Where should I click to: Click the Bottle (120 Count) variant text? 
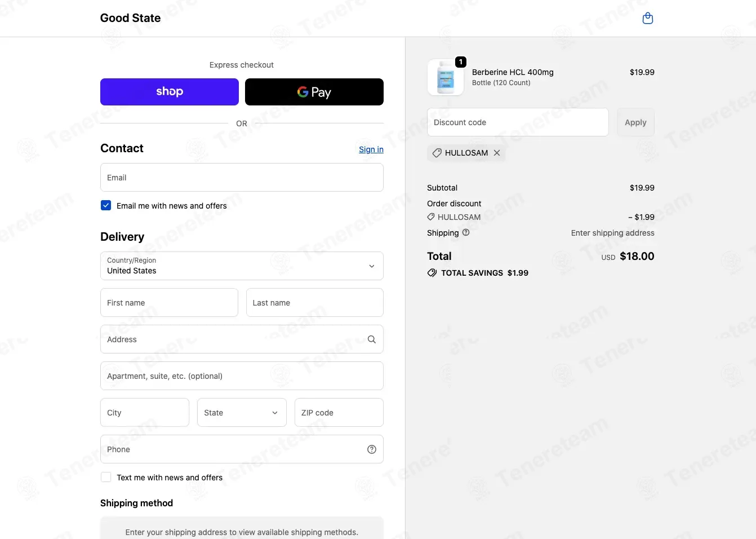[501, 83]
